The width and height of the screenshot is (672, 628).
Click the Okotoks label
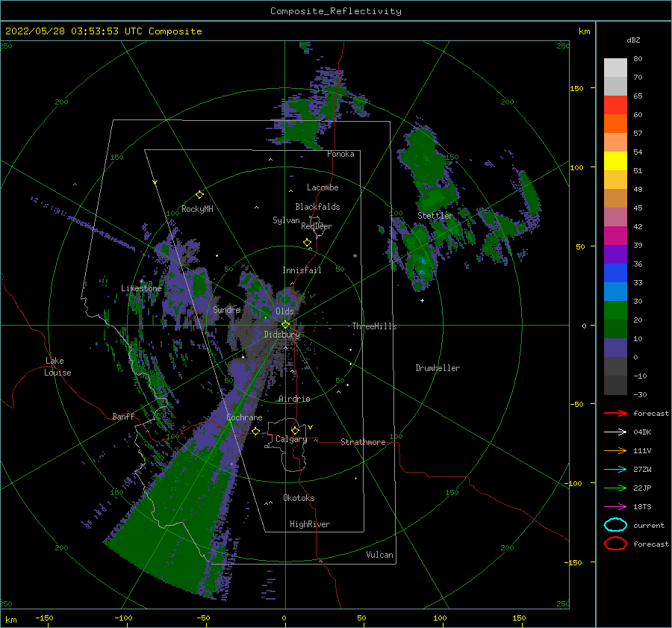pos(299,498)
